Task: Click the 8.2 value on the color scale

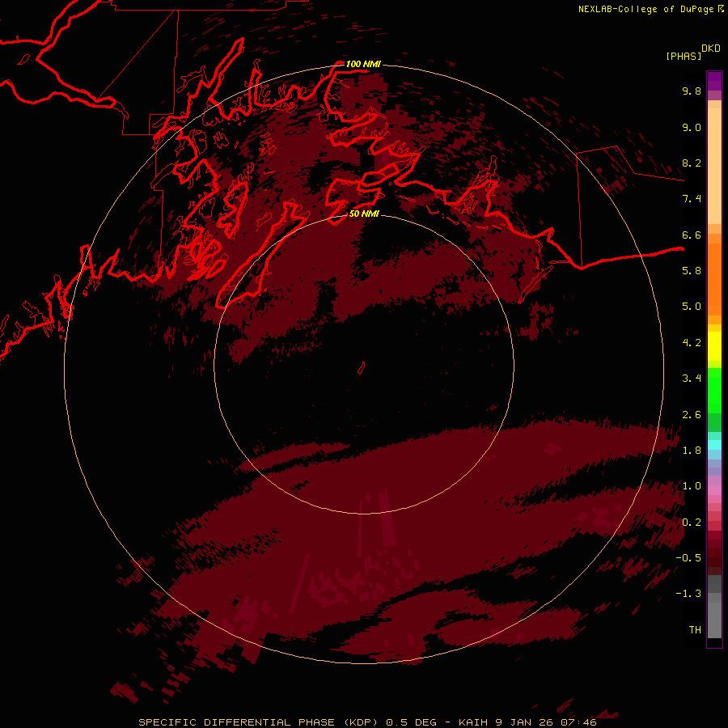Action: (692, 163)
